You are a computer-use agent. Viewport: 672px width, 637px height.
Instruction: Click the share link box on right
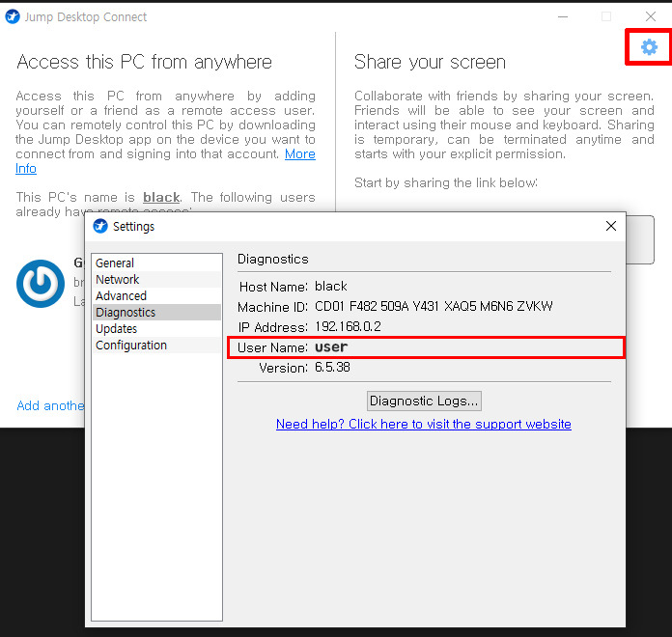tap(639, 240)
